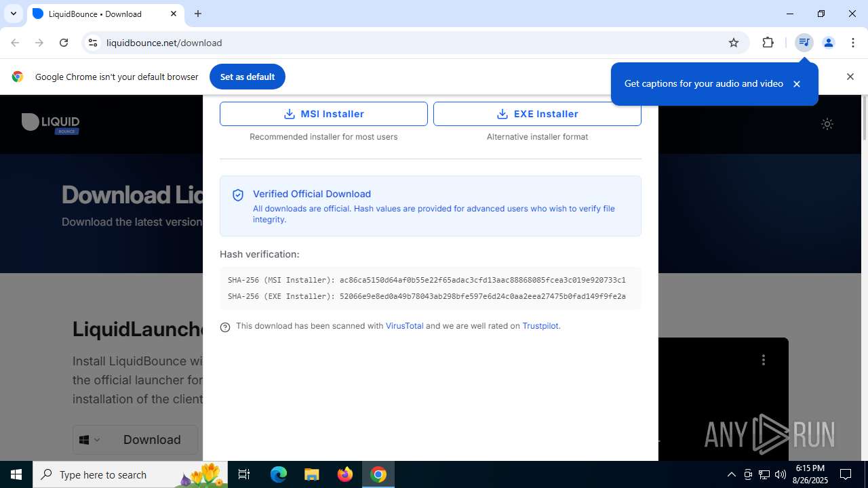The image size is (868, 488).
Task: Launch Microsoft Edge from taskbar
Action: pyautogui.click(x=279, y=474)
